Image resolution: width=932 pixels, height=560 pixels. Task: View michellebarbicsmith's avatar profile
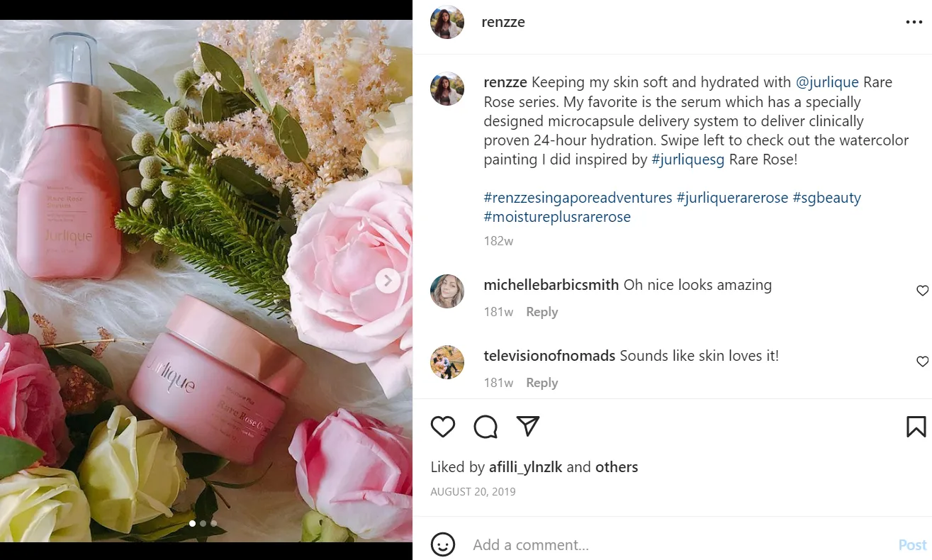tap(447, 291)
